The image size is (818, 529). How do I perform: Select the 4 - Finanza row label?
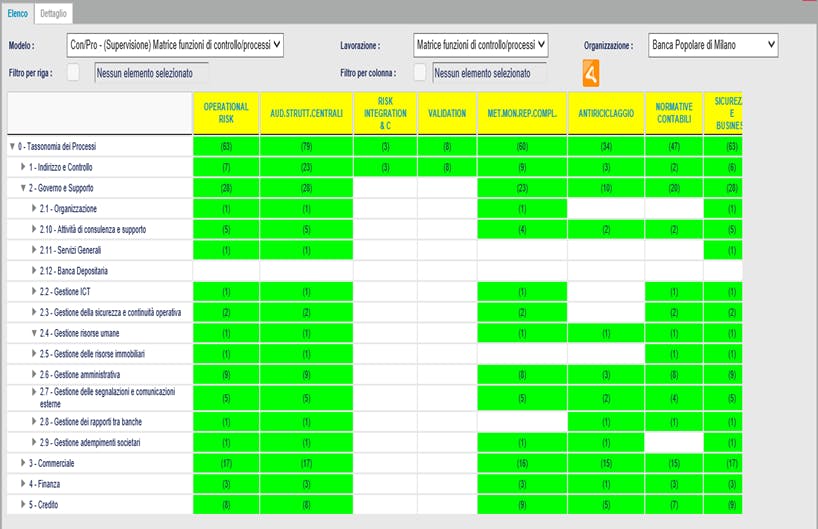pos(44,484)
